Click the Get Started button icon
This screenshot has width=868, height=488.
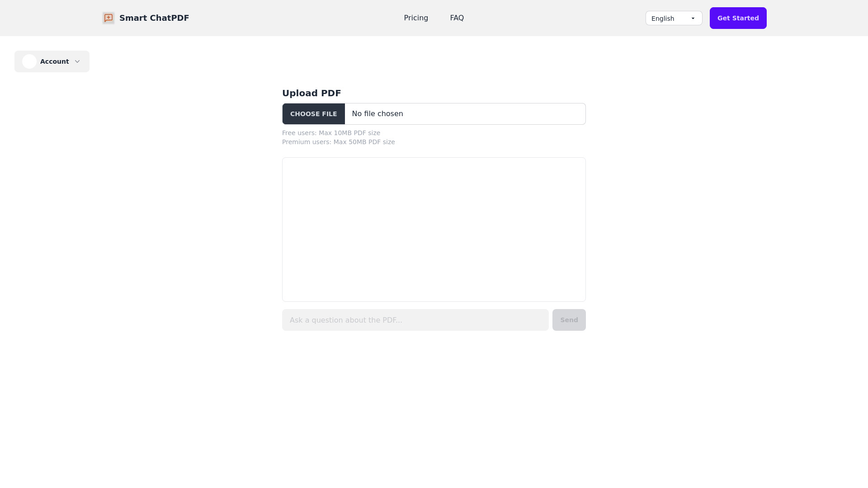click(738, 18)
